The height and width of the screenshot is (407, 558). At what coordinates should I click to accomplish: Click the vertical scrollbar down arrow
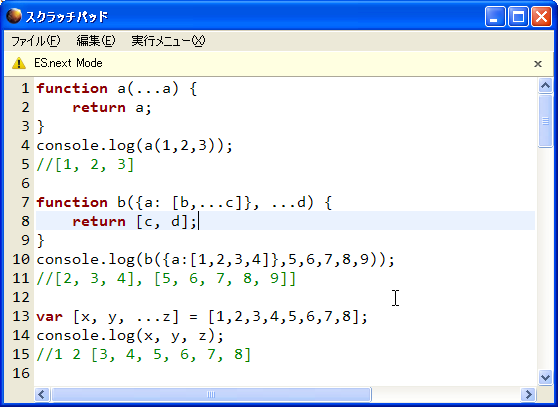[545, 377]
